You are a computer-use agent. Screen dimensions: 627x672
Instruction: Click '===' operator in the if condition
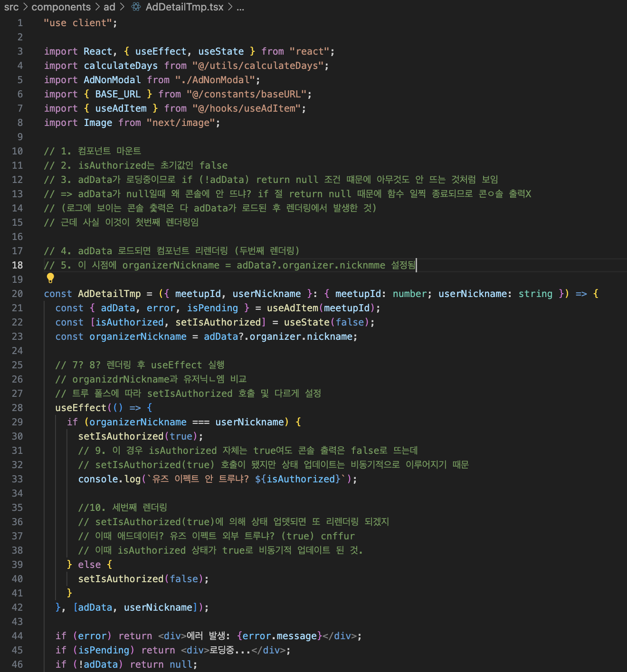tap(201, 422)
